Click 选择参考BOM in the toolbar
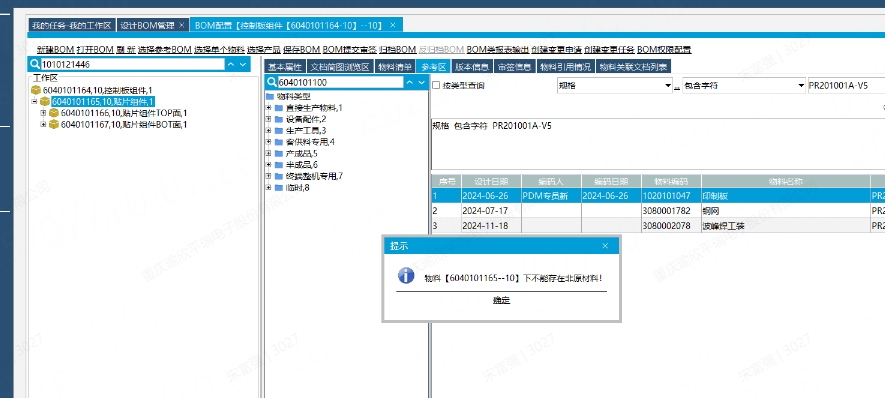The image size is (885, 398). [164, 50]
